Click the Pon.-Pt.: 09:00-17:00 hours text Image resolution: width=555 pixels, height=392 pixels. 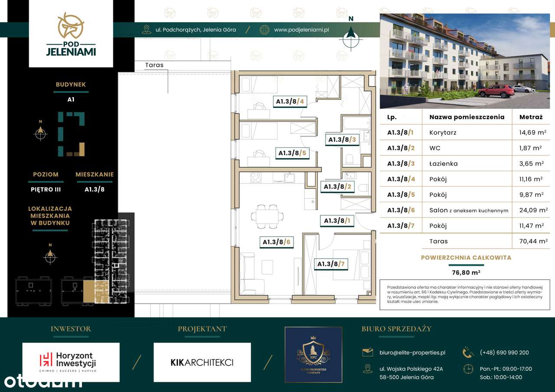(506, 369)
